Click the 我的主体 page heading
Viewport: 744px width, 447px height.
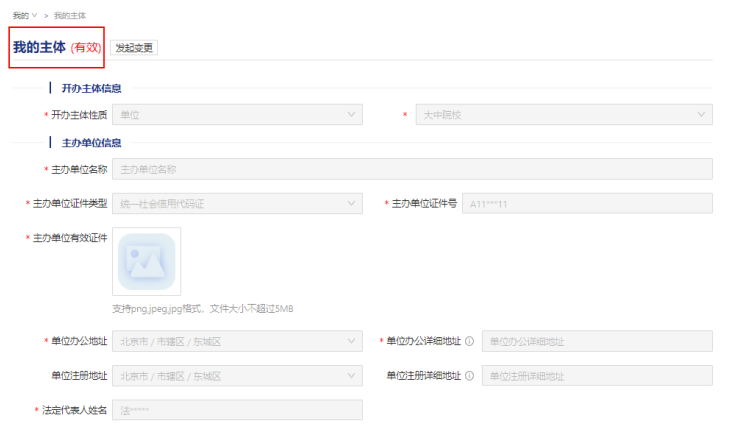(x=39, y=47)
